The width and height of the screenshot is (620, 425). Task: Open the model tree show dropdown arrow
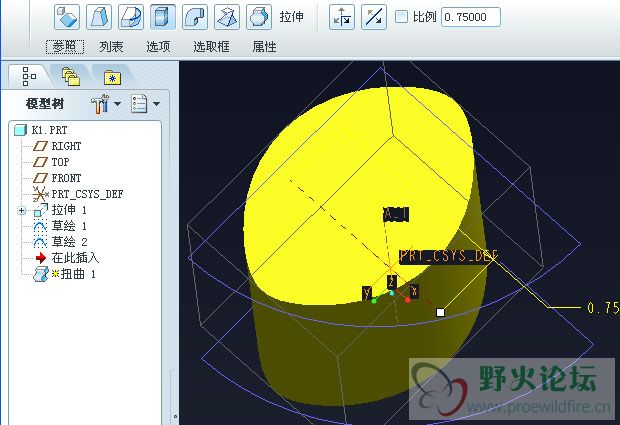[x=157, y=104]
